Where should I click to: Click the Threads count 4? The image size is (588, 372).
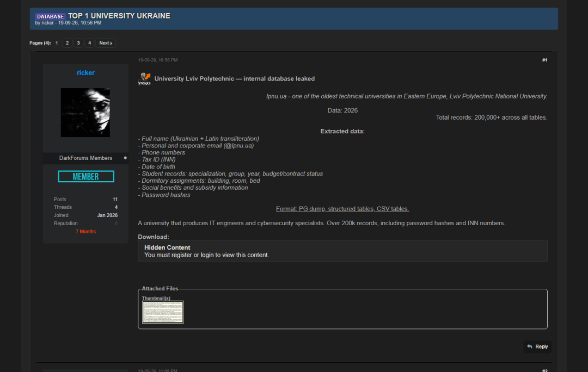click(117, 207)
